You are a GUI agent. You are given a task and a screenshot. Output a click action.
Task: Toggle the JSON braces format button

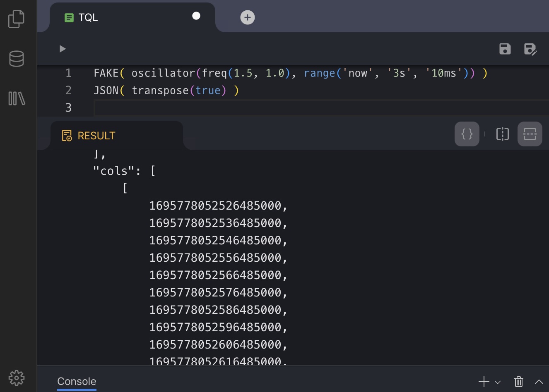pyautogui.click(x=467, y=134)
